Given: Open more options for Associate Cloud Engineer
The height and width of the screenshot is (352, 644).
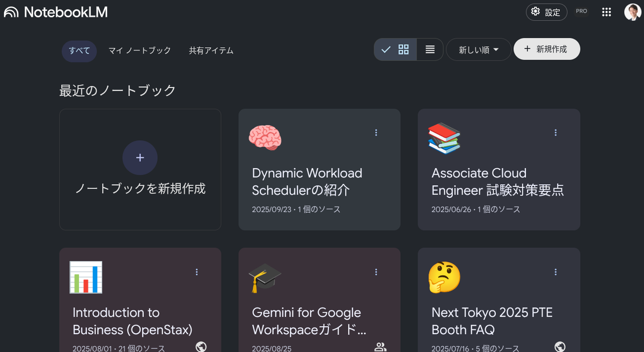Looking at the screenshot, I should coord(555,133).
